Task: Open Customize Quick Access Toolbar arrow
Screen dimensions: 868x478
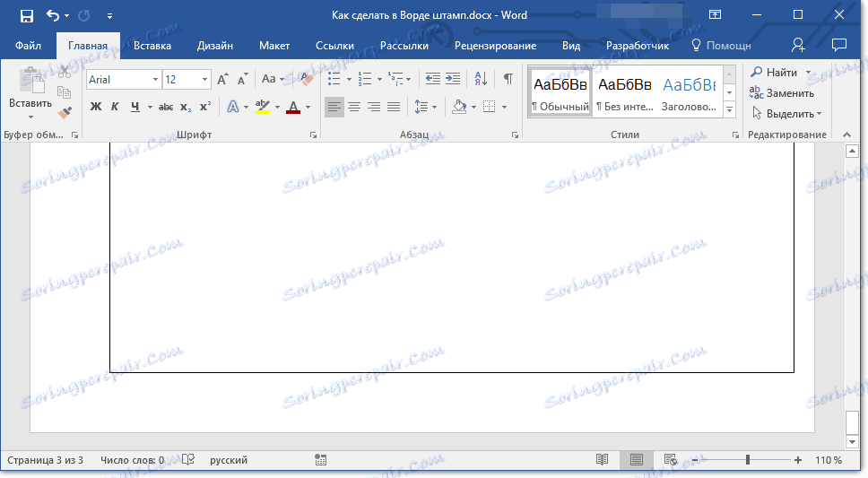Action: click(109, 16)
